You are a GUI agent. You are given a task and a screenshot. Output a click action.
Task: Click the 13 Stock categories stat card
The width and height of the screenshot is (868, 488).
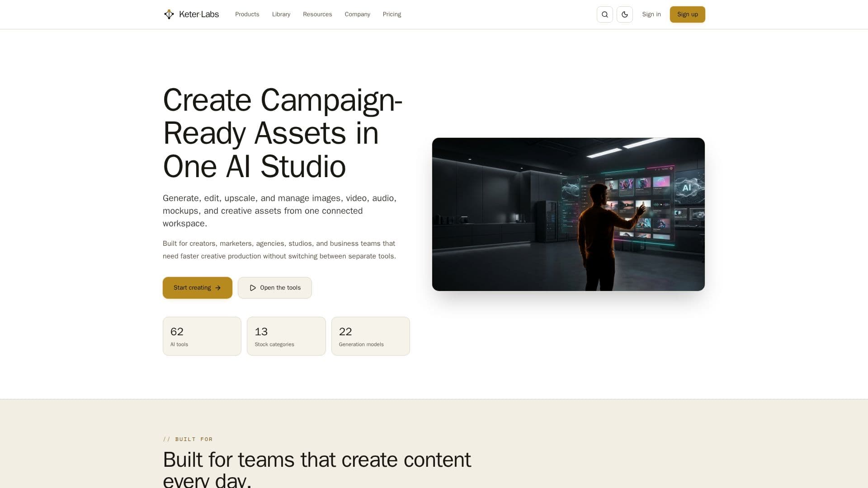tap(286, 336)
